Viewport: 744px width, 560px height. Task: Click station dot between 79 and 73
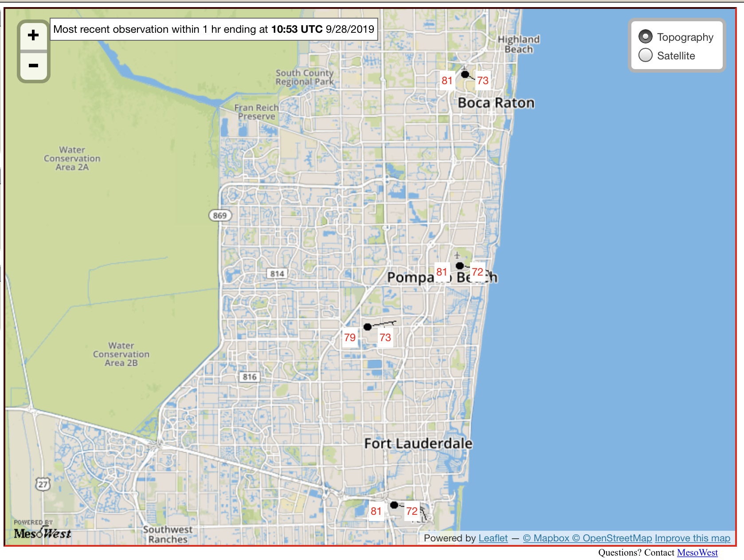point(368,327)
